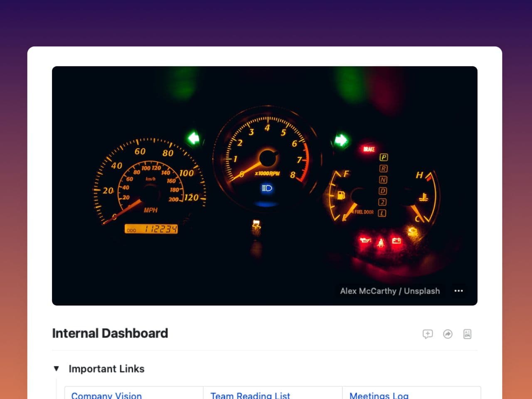Viewport: 532px width, 399px height.
Task: Open the cover image more options menu
Action: click(458, 291)
